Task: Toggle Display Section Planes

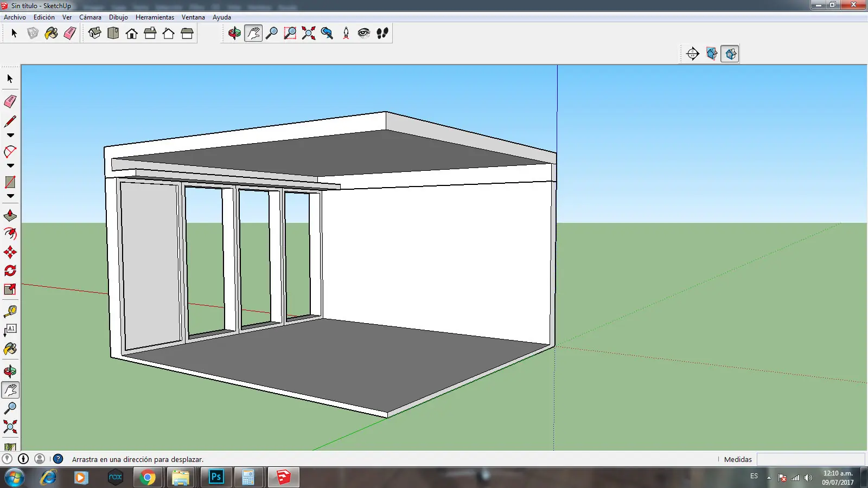Action: (712, 54)
